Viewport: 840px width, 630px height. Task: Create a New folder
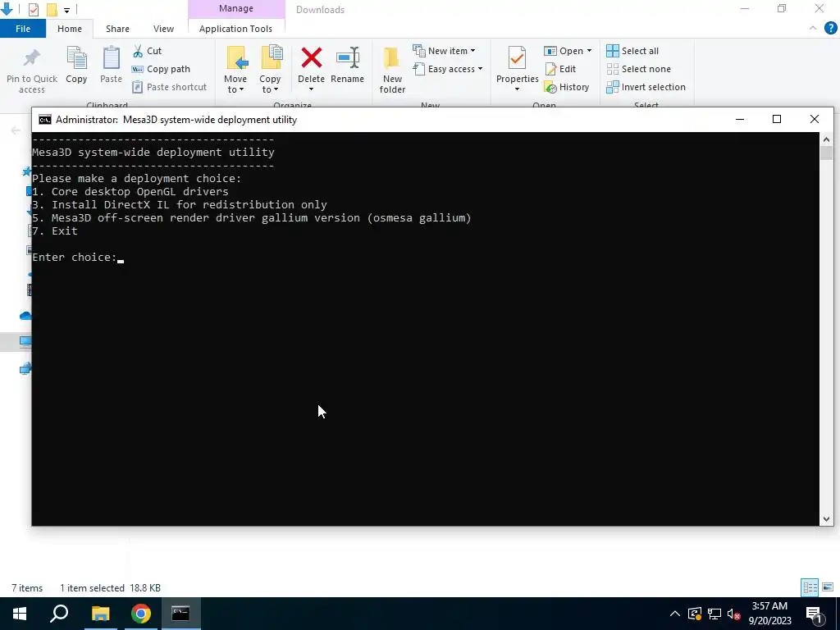click(x=392, y=70)
